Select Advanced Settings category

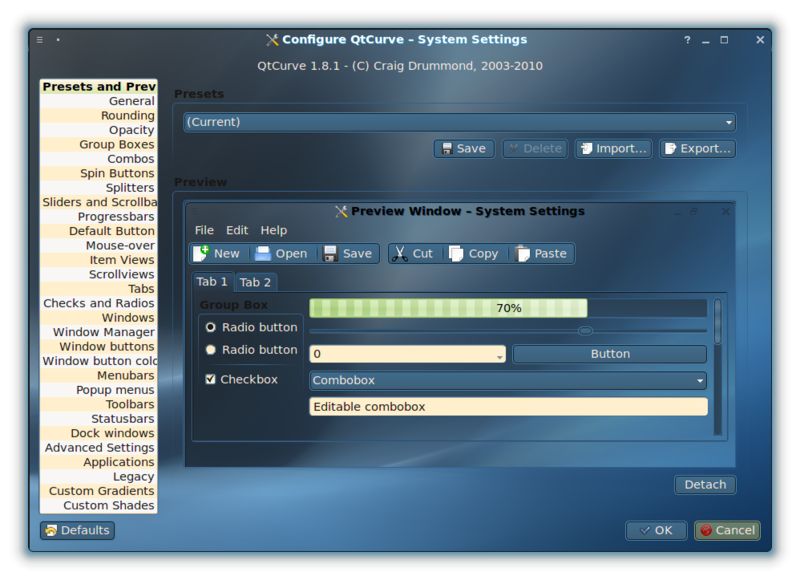98,448
